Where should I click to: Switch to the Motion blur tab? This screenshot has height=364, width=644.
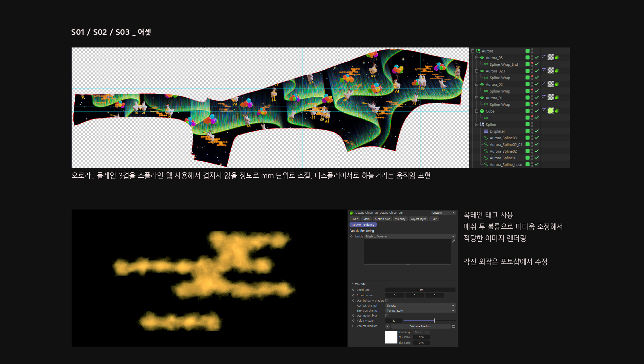click(382, 219)
